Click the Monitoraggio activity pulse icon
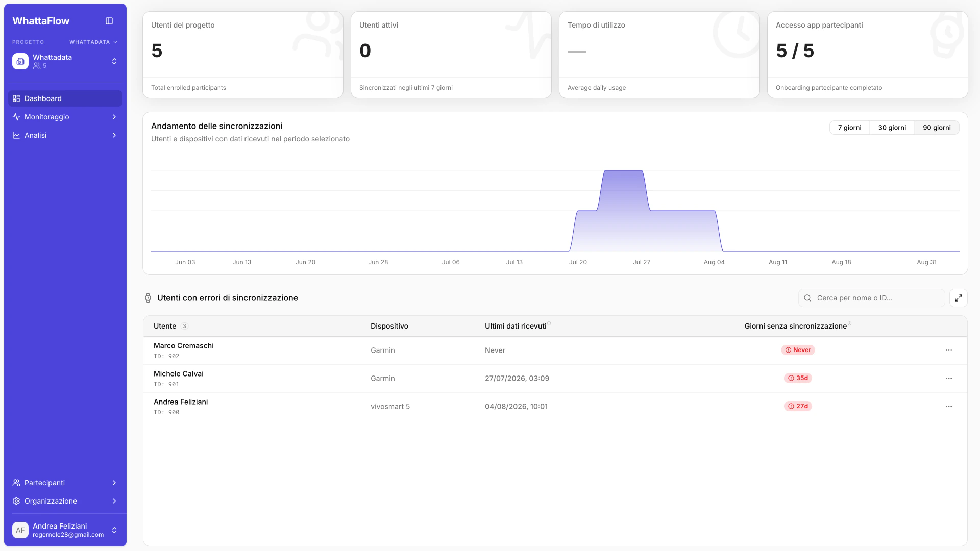Screen dimensions: 980x551 tap(16, 117)
